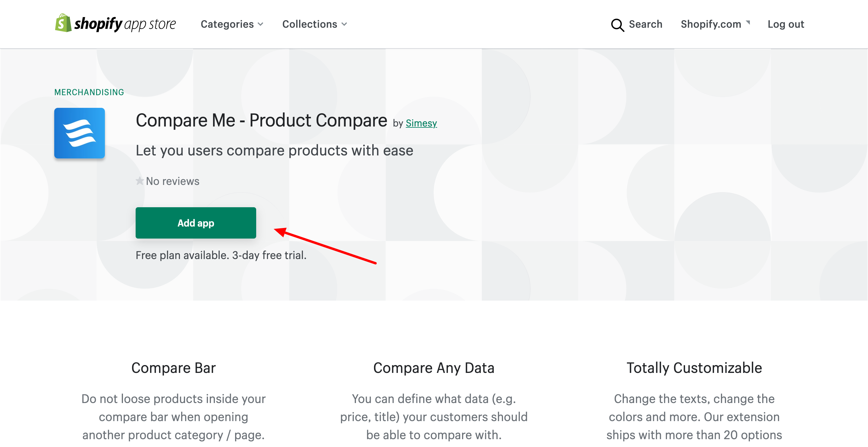Open the Categories dropdown menu

(x=232, y=24)
